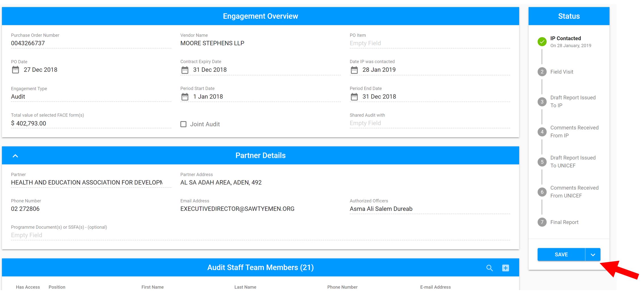Select the Draft Report Issued To IP step
The height and width of the screenshot is (308, 644).
click(x=542, y=101)
